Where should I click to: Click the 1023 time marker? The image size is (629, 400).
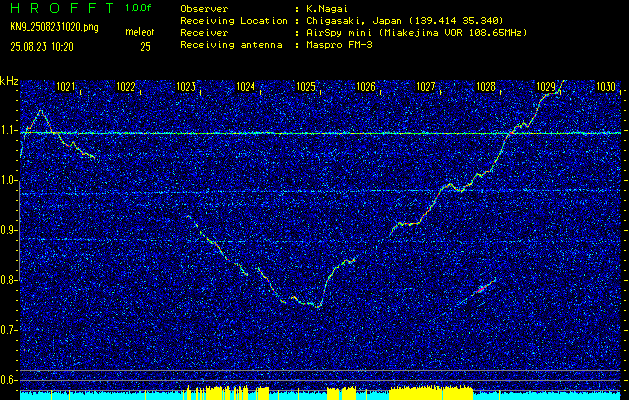186,87
